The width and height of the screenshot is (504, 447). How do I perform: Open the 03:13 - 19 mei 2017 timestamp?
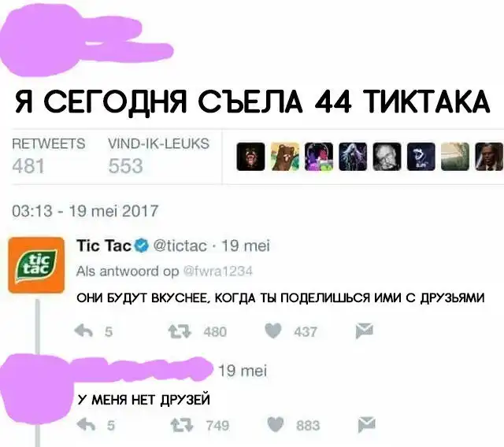click(85, 211)
